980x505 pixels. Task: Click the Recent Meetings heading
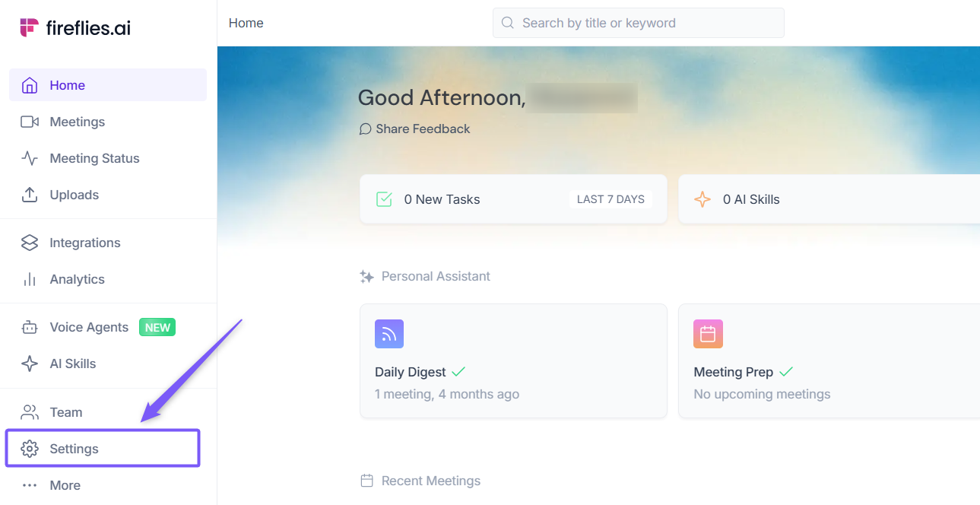[x=431, y=481]
